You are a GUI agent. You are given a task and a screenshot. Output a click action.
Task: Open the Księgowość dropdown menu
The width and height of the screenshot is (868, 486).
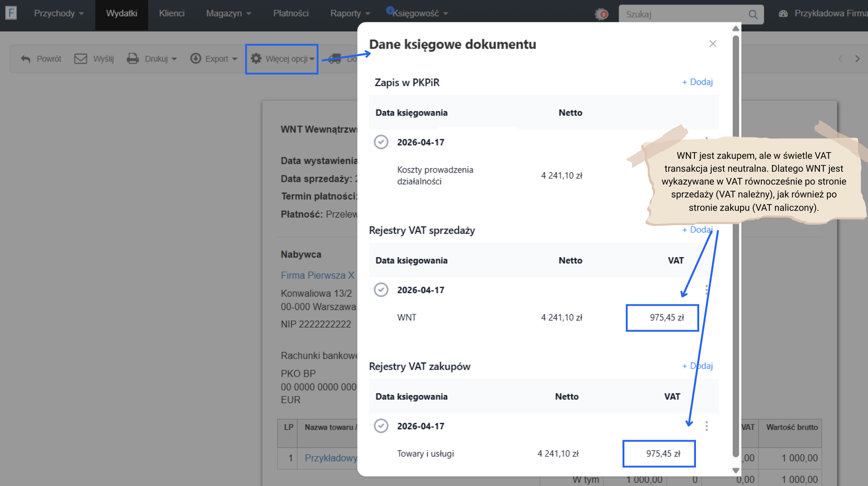(420, 13)
